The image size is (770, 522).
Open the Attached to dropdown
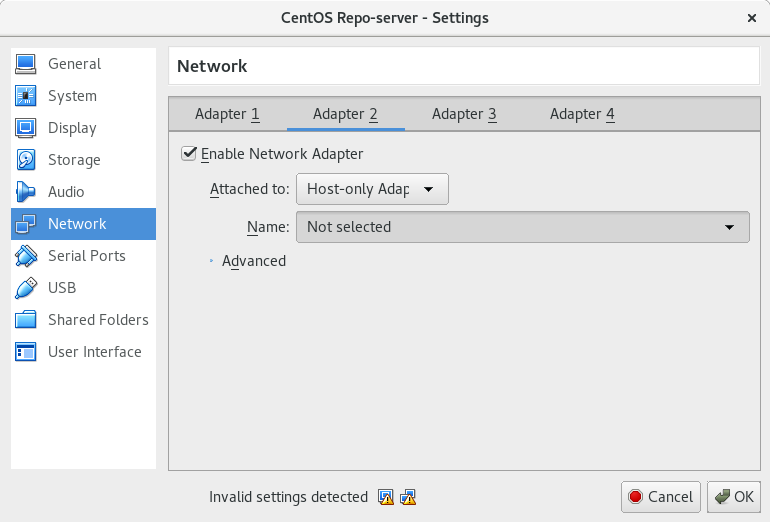pyautogui.click(x=372, y=189)
